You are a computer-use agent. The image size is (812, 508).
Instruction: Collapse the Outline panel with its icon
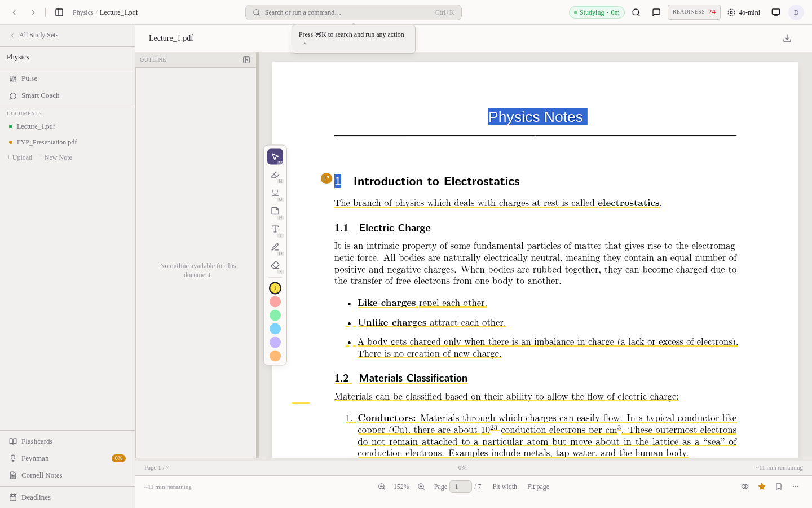tap(246, 60)
